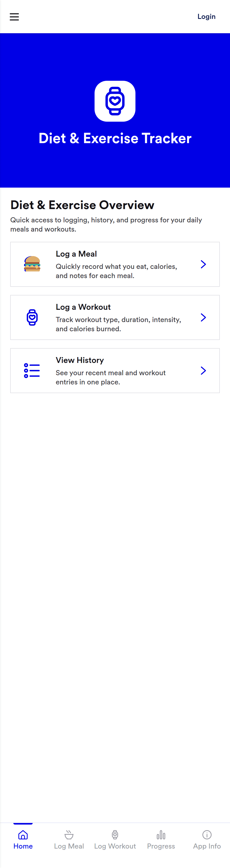
Task: Expand Log a Workout chevron arrow
Action: pos(203,317)
